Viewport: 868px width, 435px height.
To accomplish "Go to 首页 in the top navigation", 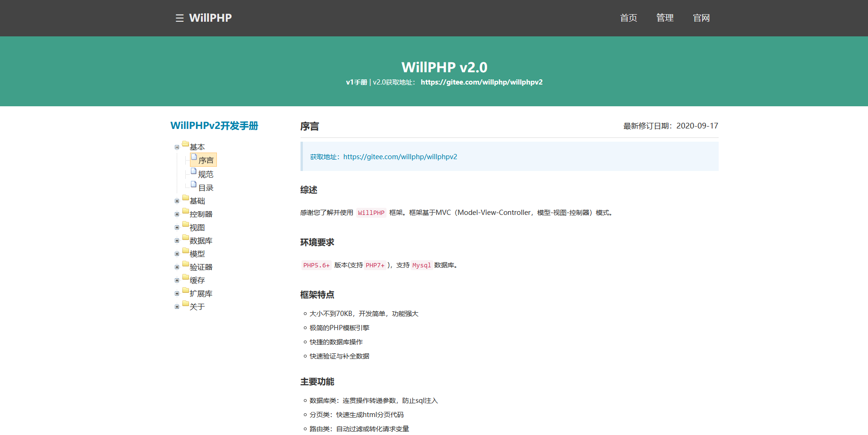I will (628, 18).
